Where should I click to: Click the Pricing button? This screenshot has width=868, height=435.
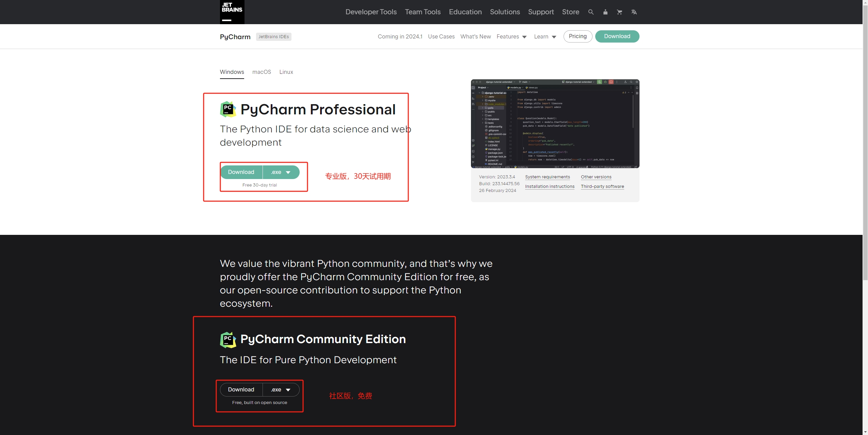click(x=578, y=36)
